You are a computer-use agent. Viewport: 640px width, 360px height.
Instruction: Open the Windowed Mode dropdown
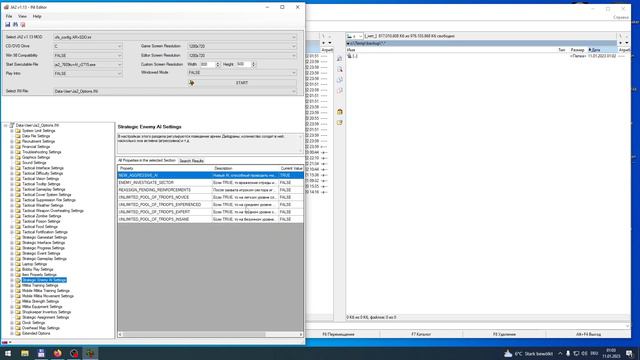242,73
